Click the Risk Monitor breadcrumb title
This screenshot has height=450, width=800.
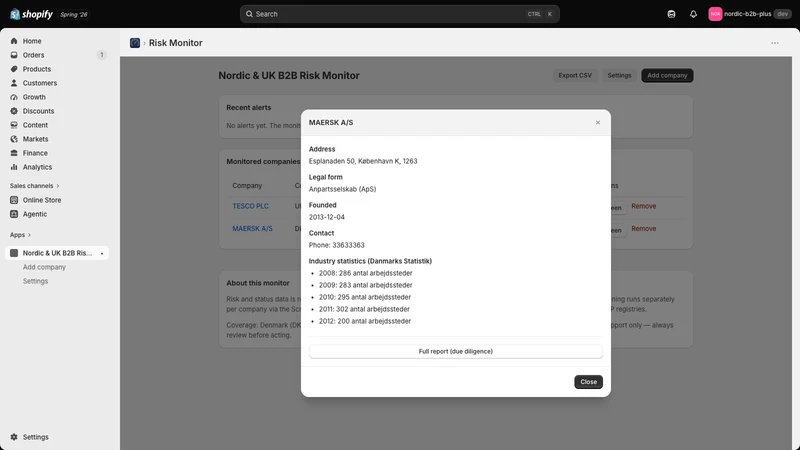pos(176,43)
